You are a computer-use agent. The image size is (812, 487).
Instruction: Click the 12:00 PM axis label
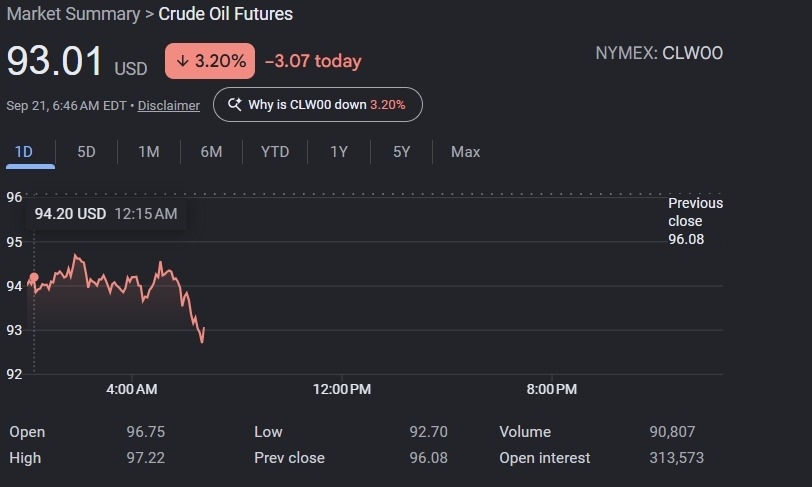click(x=342, y=389)
